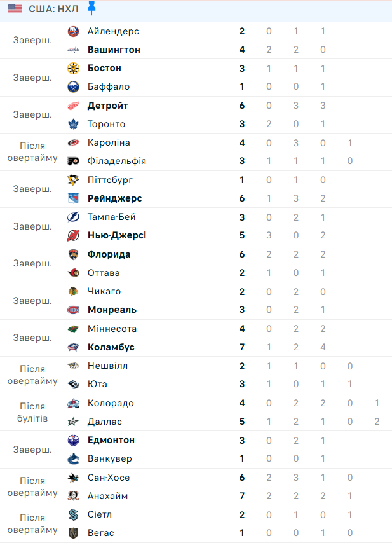Viewport: 392px width, 543px height.
Task: Click the Сан-Хосе final score 6
Action: click(x=242, y=478)
